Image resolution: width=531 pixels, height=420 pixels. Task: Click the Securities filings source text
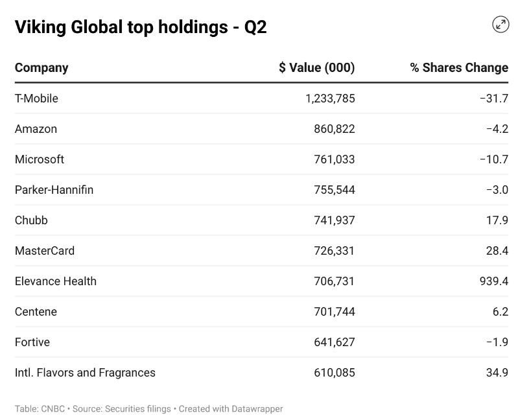pyautogui.click(x=139, y=409)
